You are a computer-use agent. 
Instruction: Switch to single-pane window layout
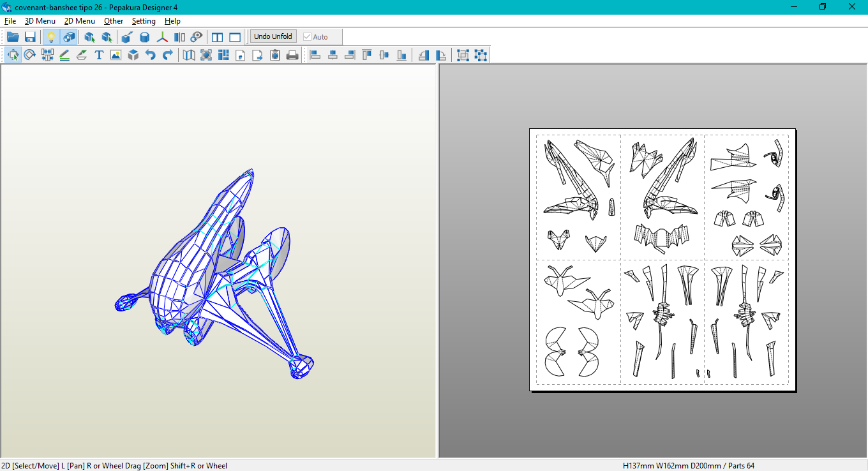point(236,36)
